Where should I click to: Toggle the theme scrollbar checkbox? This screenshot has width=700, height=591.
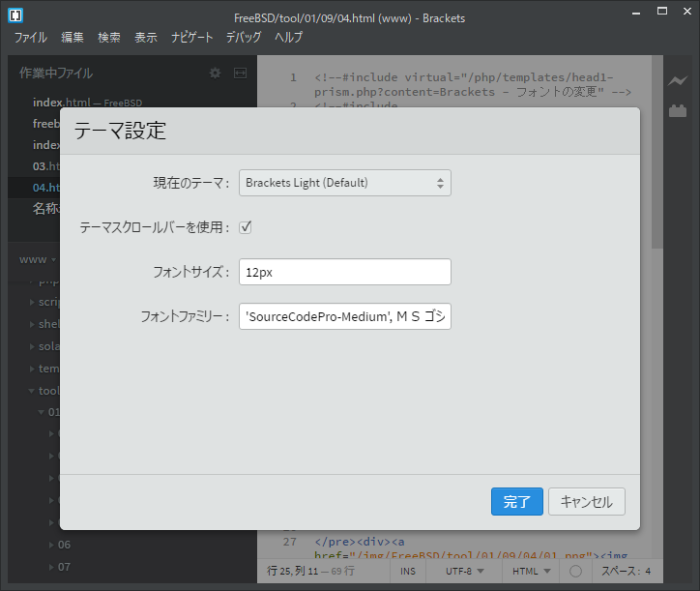245,227
